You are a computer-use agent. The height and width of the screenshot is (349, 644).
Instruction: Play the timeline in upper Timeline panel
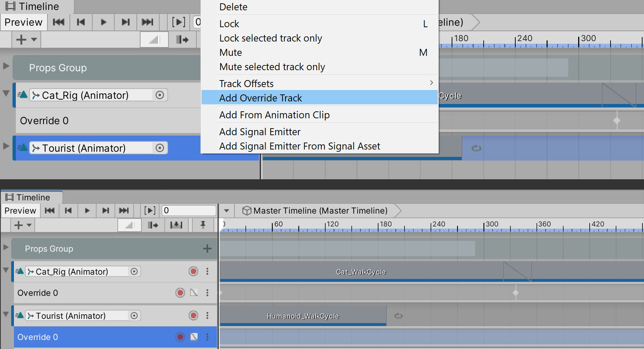pyautogui.click(x=103, y=22)
